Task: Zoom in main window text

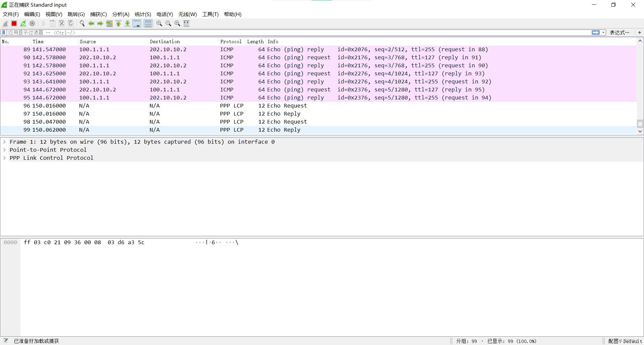Action: click(x=159, y=23)
